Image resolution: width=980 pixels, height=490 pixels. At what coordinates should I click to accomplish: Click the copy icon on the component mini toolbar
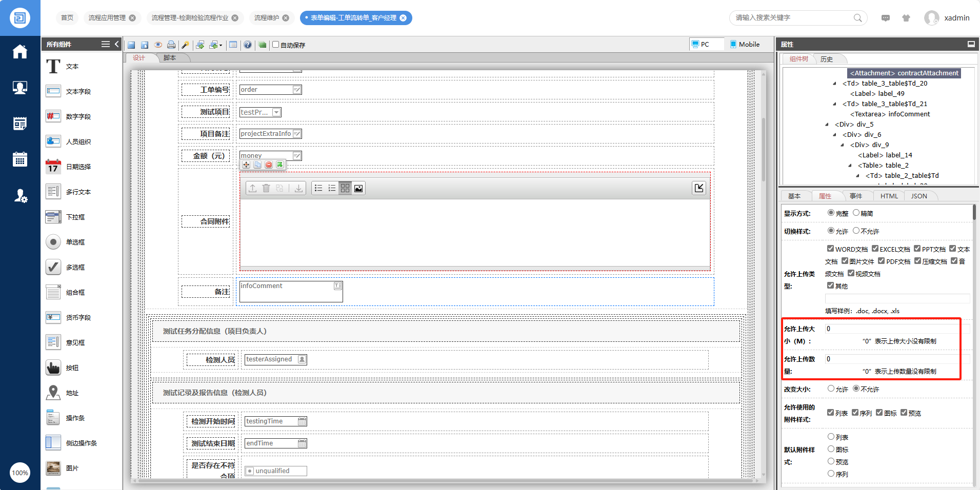pyautogui.click(x=257, y=165)
